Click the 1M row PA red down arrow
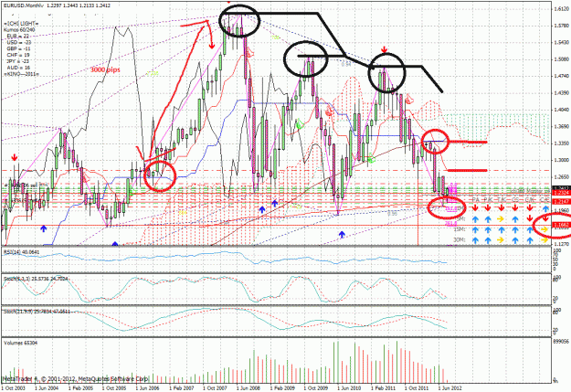Viewport: 571px width, 392px height. (475, 207)
